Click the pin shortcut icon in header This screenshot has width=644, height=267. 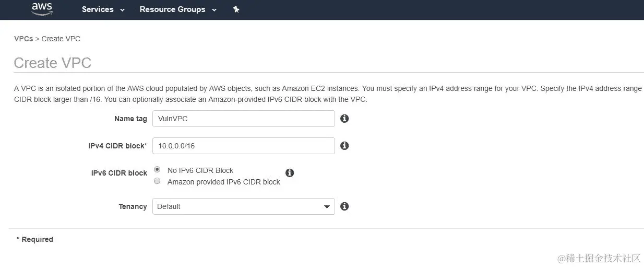pos(236,9)
